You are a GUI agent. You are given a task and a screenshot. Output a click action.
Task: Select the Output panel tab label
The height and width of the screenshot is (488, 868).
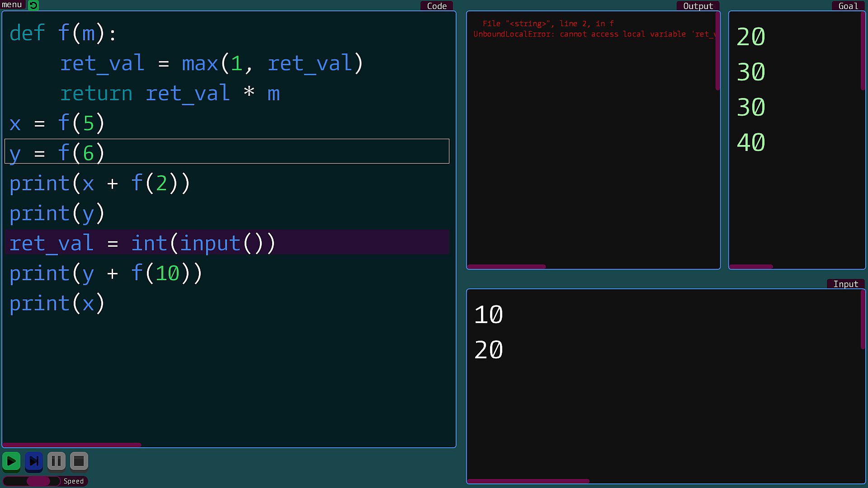[x=698, y=6]
